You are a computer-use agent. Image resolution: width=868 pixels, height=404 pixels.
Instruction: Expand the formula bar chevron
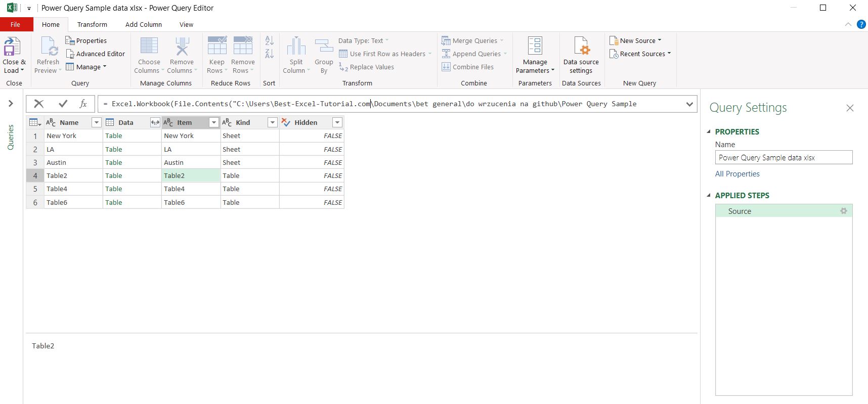(689, 104)
